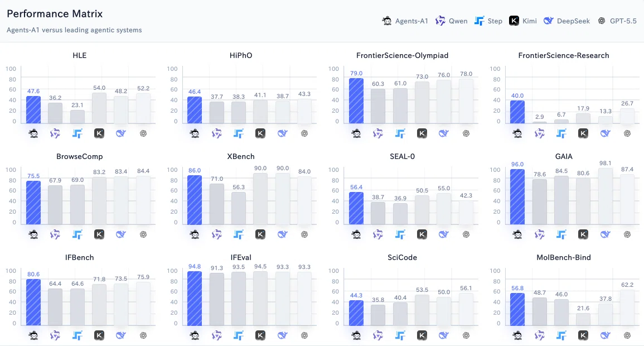644x346 pixels.
Task: Click Qwen icon under GAIA chart
Action: [539, 234]
